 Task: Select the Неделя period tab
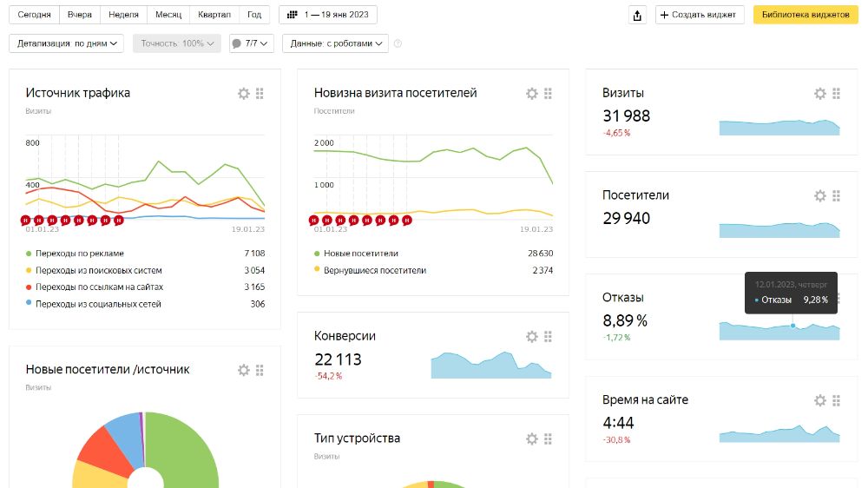(123, 15)
